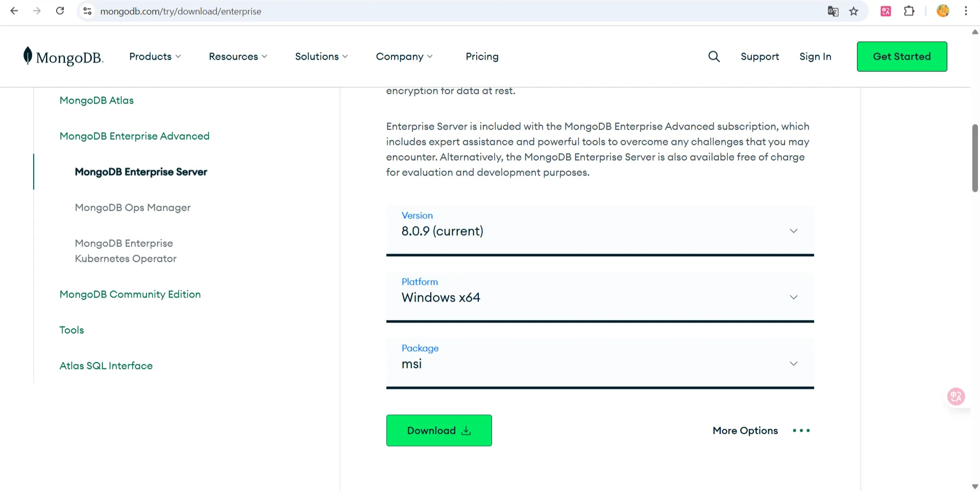The height and width of the screenshot is (491, 980).
Task: Bookmark this page with the star
Action: tap(854, 11)
